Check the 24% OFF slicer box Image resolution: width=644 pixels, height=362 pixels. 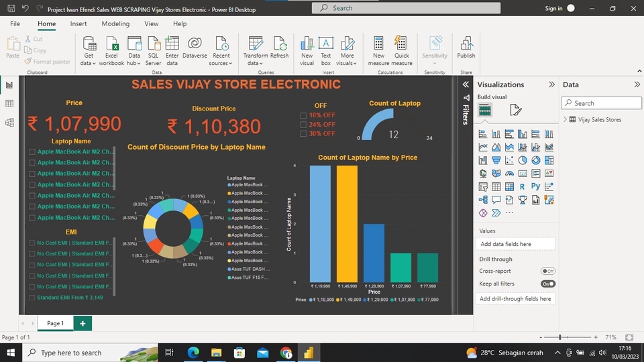click(303, 125)
